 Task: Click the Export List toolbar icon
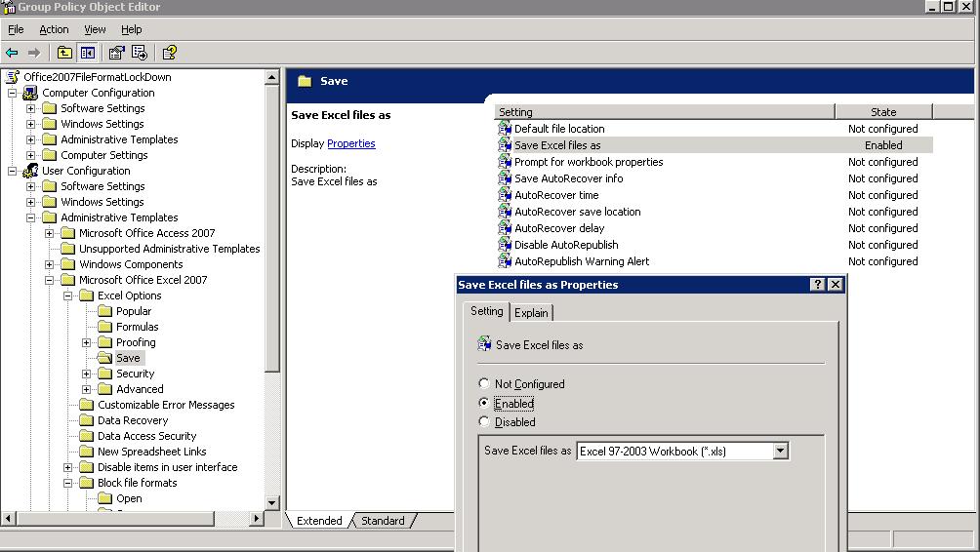(140, 53)
